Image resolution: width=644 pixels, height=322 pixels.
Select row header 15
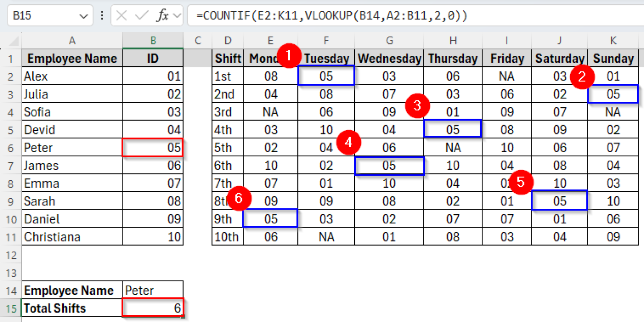(10, 308)
